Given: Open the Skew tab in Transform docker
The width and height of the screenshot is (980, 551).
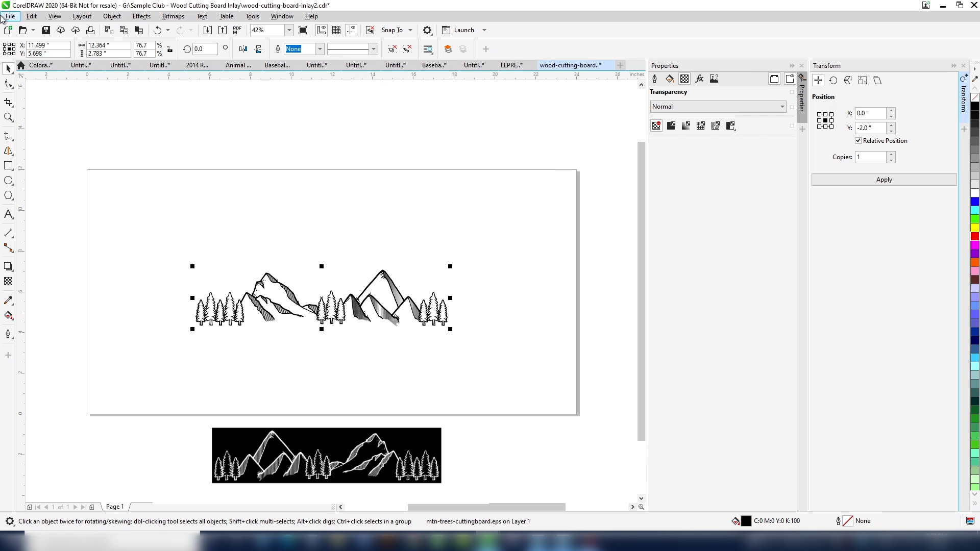Looking at the screenshot, I should (877, 80).
